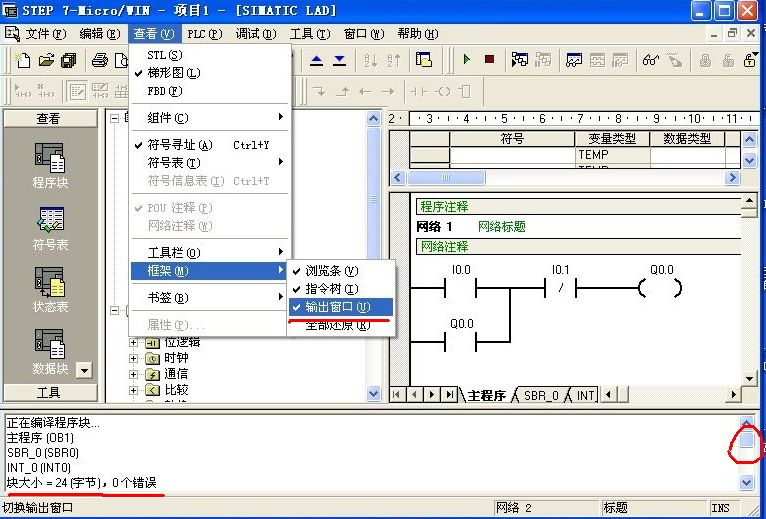766x519 pixels.
Task: Click the eyeglasses read-forced icon
Action: 651,60
